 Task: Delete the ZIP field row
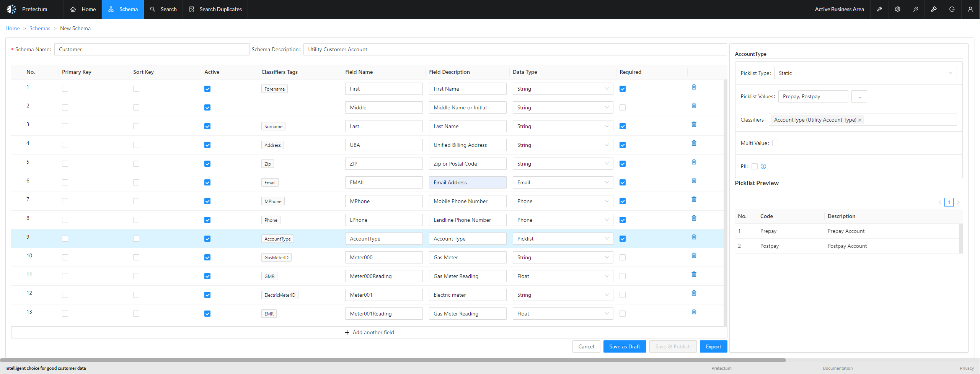(694, 162)
